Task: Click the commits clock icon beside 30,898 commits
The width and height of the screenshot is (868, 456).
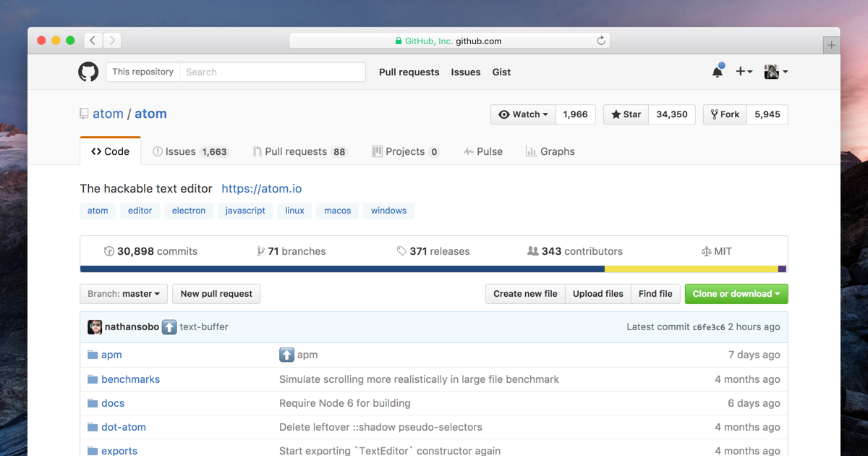Action: coord(109,251)
